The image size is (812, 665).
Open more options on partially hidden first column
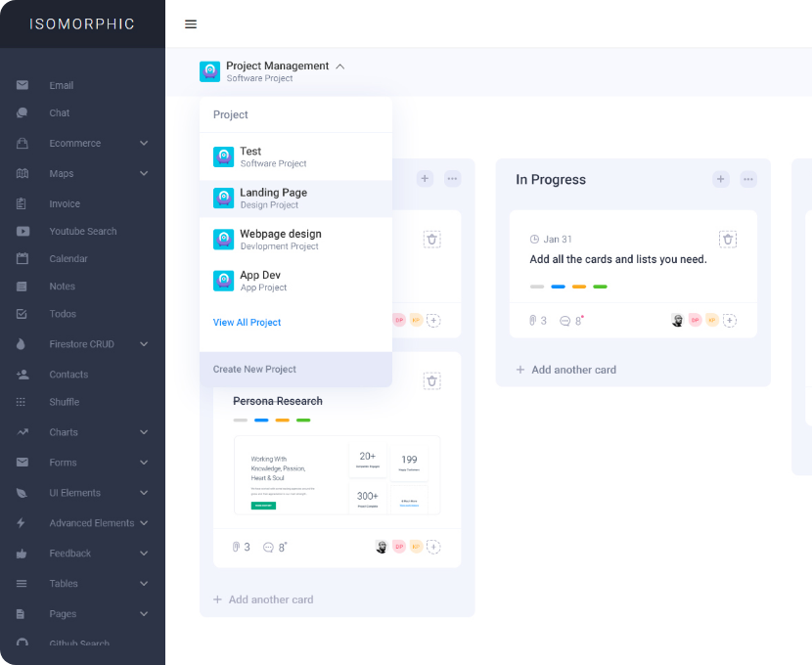pyautogui.click(x=452, y=179)
